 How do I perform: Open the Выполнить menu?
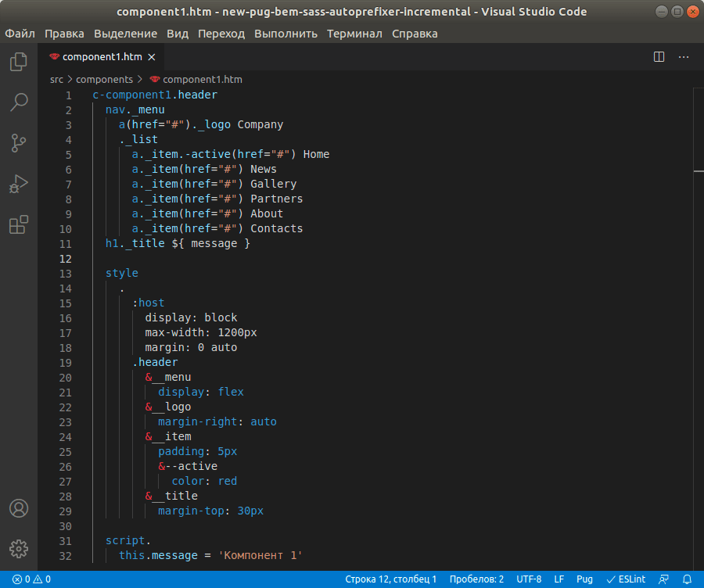286,34
